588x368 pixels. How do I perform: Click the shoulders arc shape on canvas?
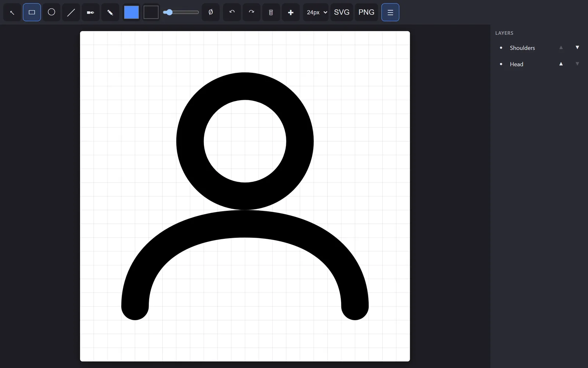tap(245, 224)
